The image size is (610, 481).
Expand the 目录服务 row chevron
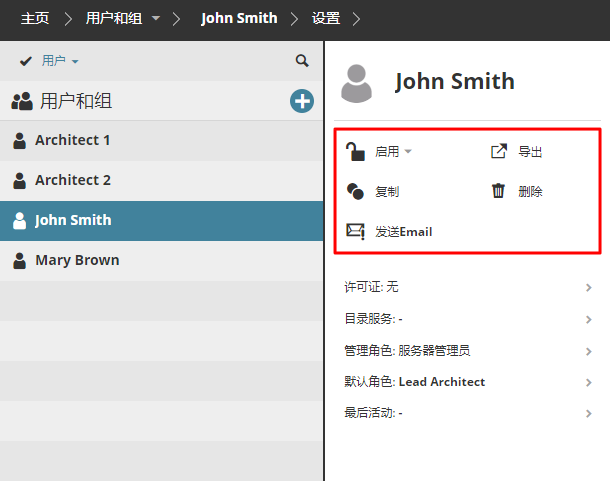pyautogui.click(x=589, y=319)
